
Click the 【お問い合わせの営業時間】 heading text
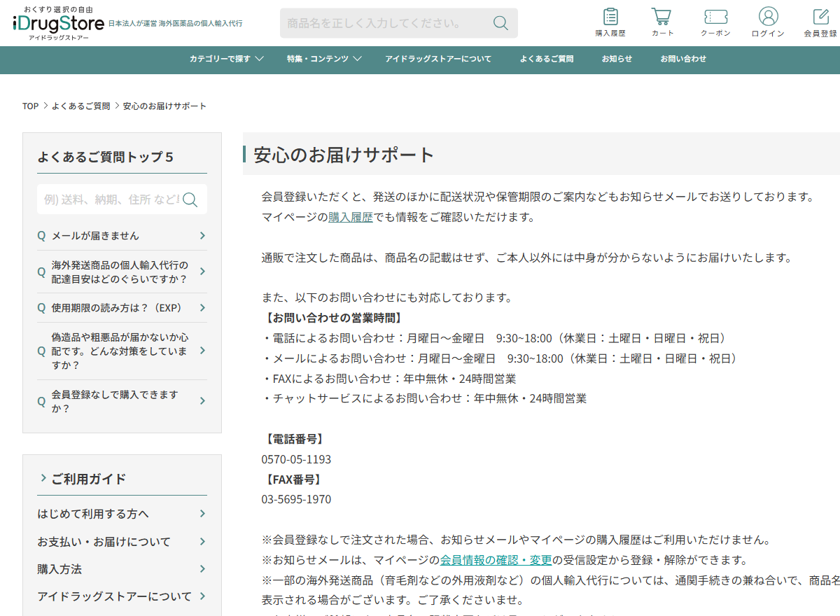tap(332, 318)
